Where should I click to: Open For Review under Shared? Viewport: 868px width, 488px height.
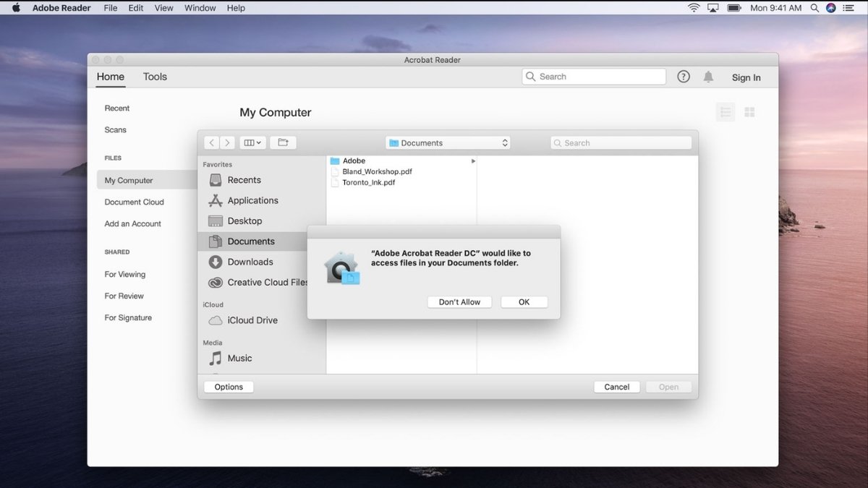pyautogui.click(x=124, y=296)
